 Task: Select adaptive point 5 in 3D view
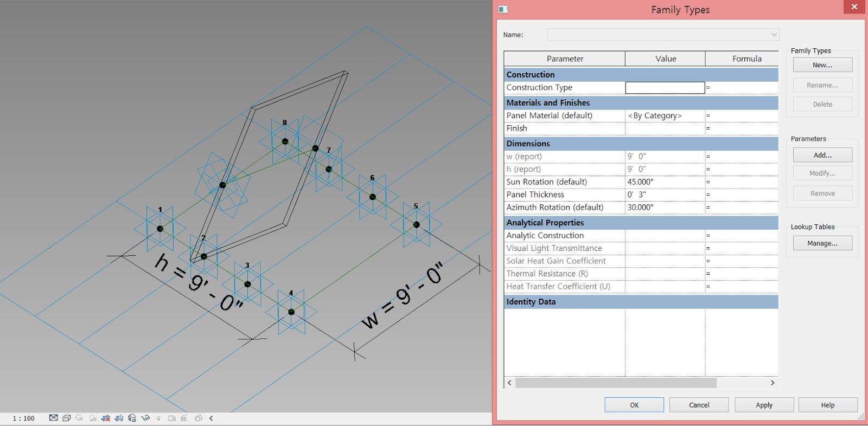(x=416, y=224)
